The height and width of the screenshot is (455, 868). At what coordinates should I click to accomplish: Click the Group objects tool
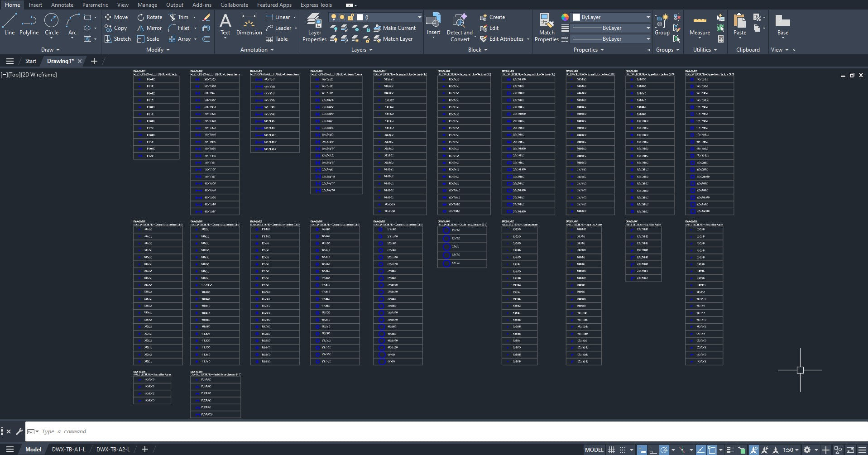(x=662, y=24)
